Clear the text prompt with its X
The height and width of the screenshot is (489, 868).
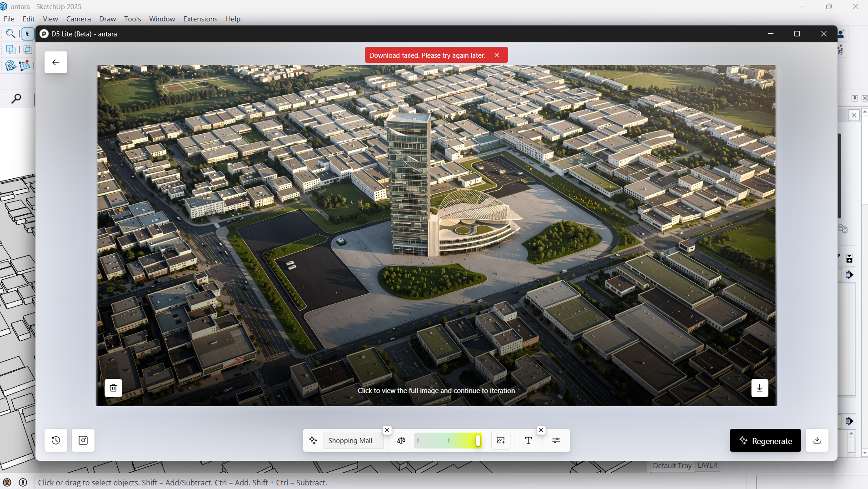point(541,430)
